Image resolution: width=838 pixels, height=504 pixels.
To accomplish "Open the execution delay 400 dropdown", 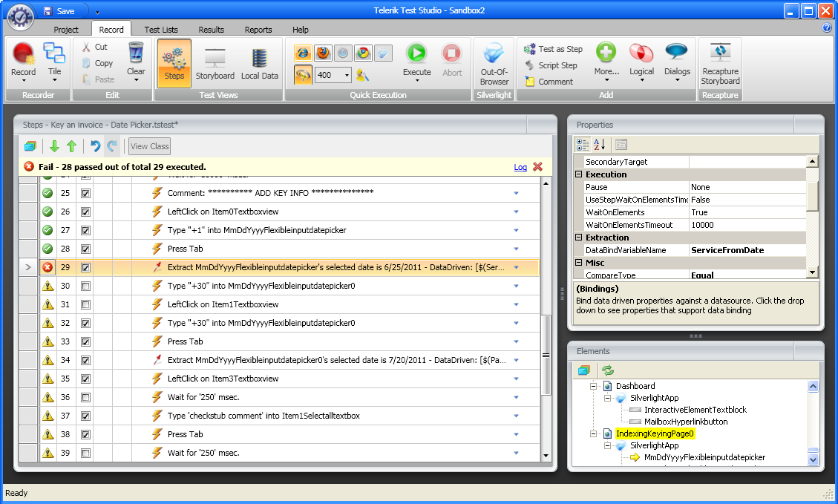I will point(347,75).
